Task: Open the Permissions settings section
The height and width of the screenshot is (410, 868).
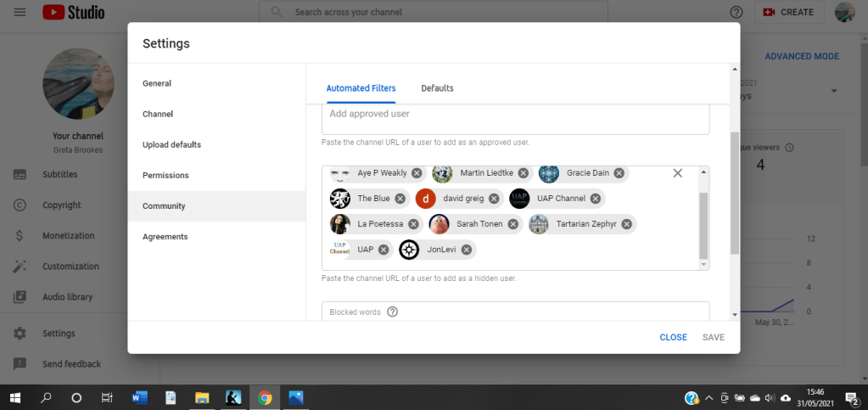Action: pyautogui.click(x=165, y=176)
